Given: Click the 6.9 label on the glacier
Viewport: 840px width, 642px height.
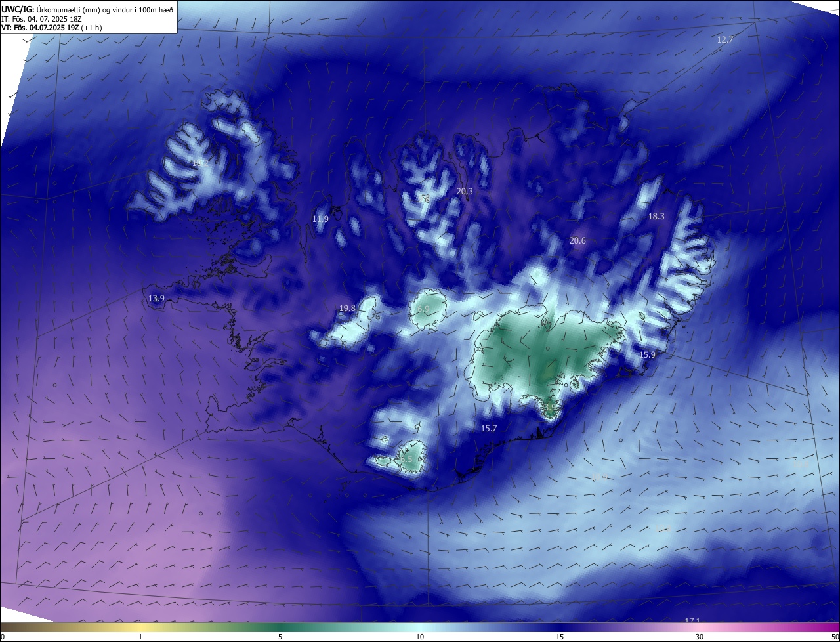Looking at the screenshot, I should pyautogui.click(x=423, y=309).
